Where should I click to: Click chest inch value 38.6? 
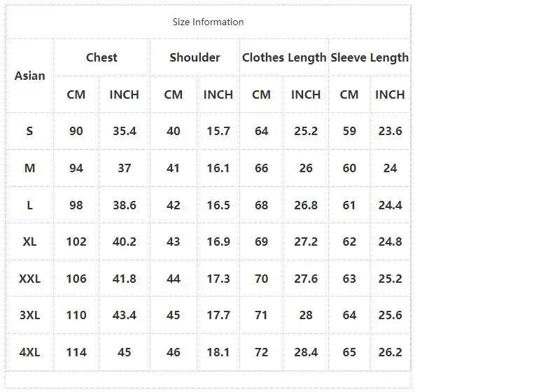coord(125,205)
